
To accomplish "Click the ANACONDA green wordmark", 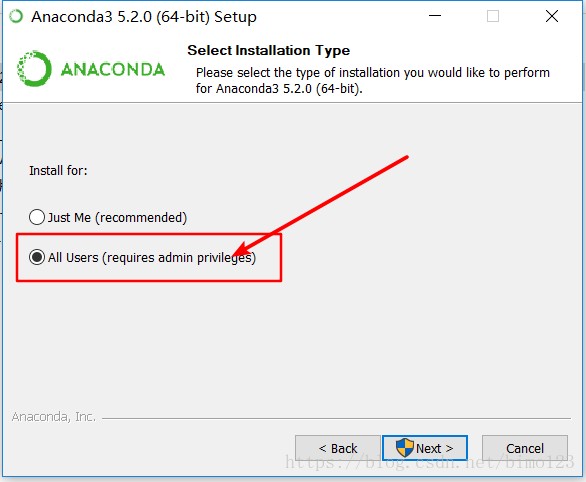I will [x=112, y=69].
